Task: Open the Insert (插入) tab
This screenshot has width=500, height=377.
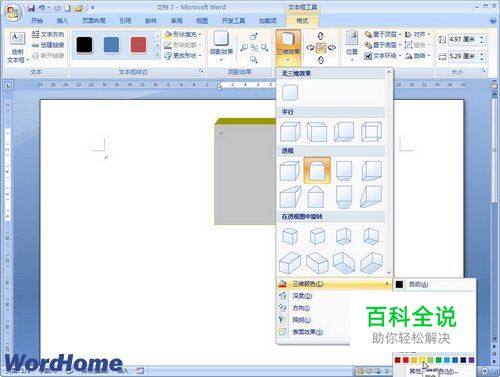Action: click(62, 21)
